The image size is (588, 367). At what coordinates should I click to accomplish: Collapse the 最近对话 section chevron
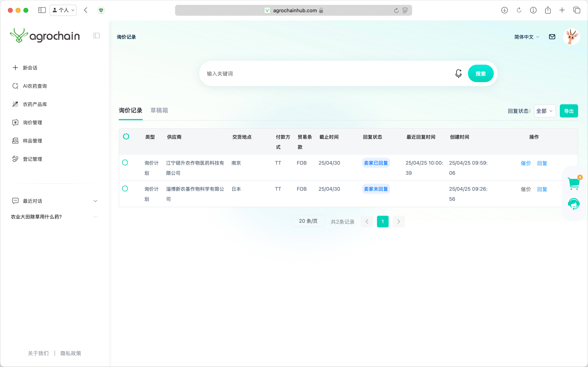point(95,201)
